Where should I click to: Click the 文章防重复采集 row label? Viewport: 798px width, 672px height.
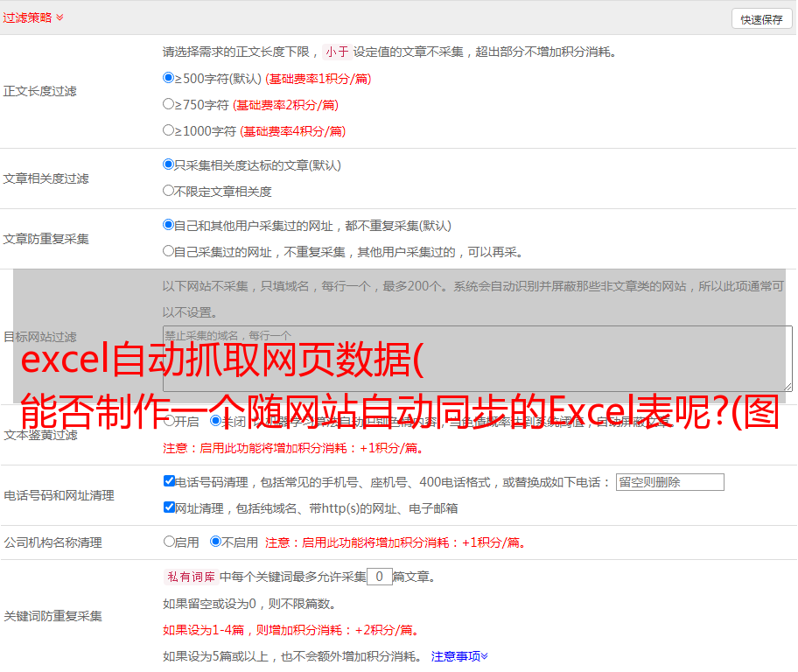(x=45, y=239)
